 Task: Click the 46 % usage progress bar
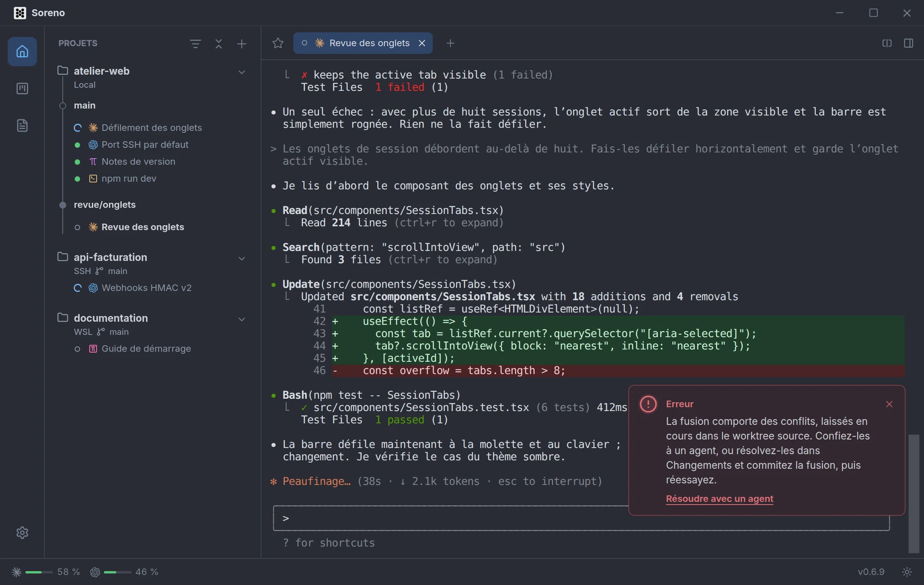[x=117, y=572]
